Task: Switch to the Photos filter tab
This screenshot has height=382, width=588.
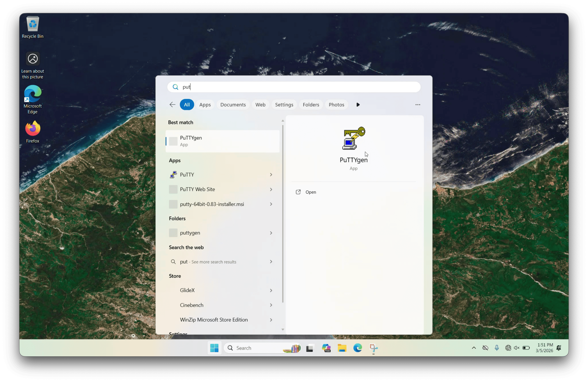Action: (336, 105)
